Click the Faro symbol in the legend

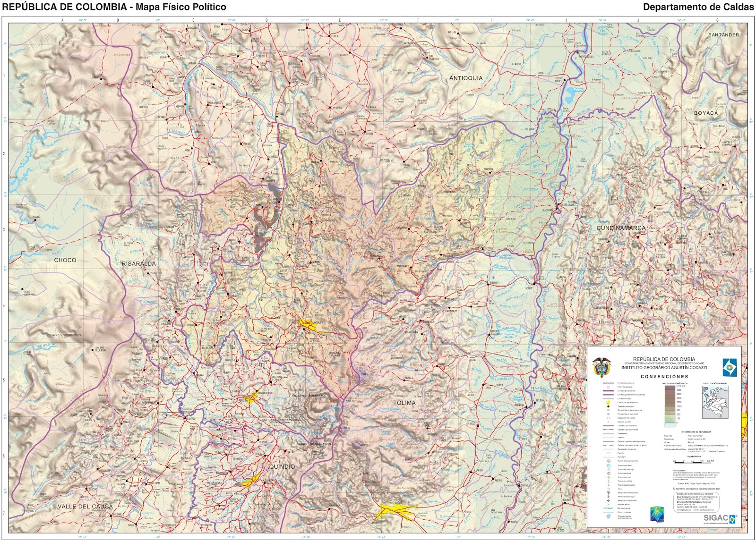point(608,489)
